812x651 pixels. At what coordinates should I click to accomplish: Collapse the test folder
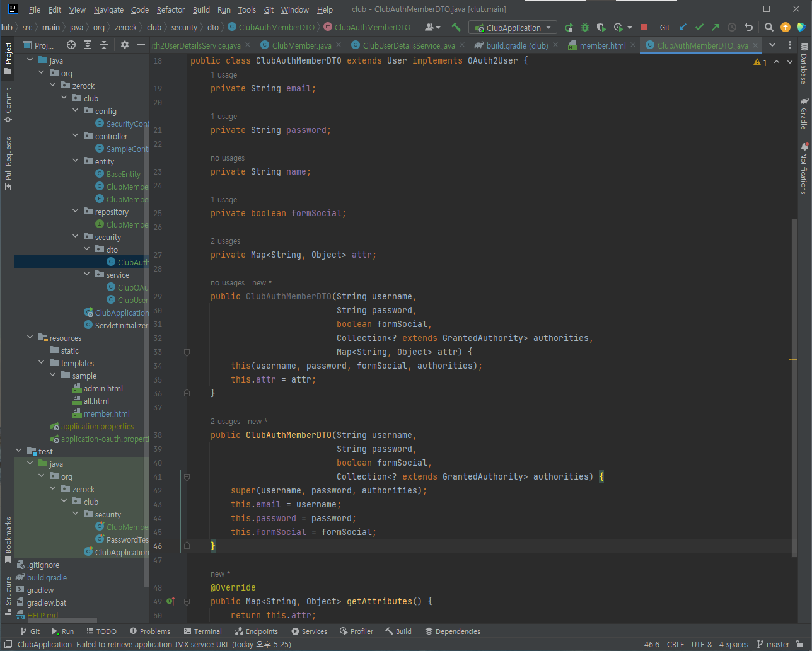19,451
